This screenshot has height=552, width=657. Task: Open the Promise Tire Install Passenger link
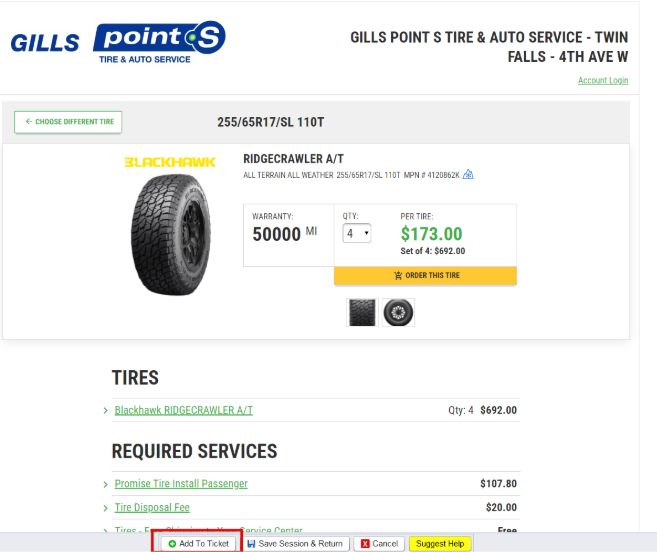tap(181, 483)
